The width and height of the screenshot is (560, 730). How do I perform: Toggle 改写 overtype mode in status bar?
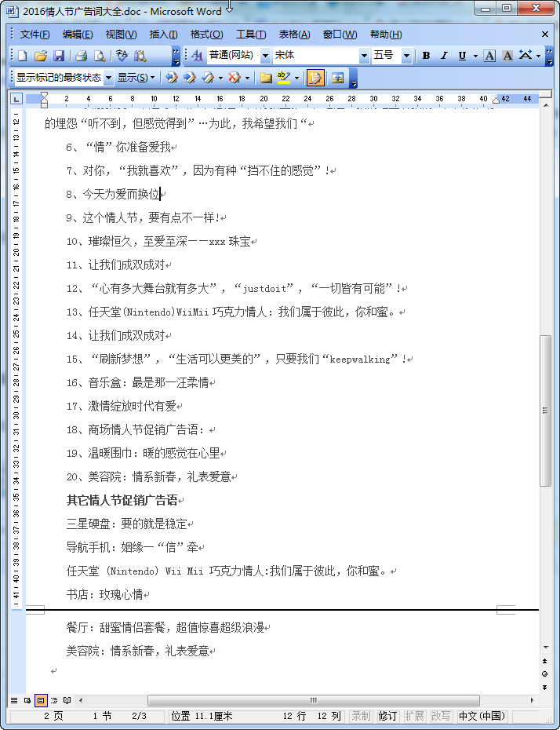441,716
